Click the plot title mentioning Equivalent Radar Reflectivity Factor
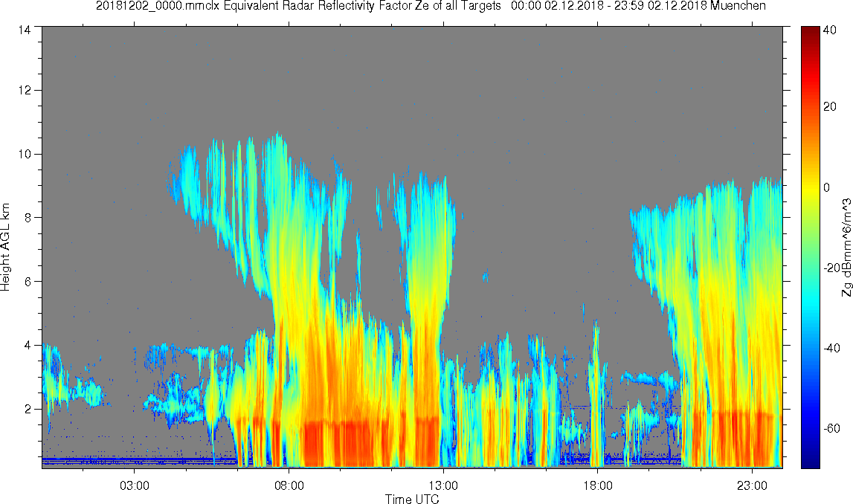 [x=431, y=6]
